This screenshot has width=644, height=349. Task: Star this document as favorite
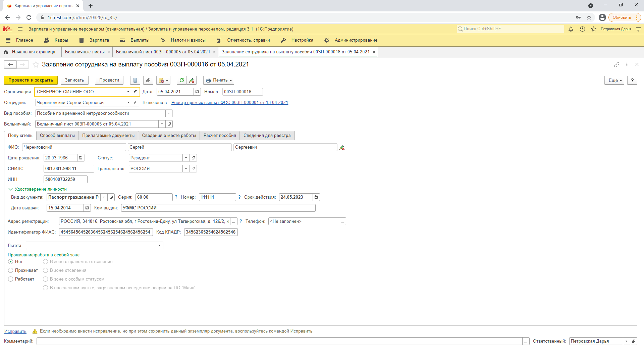[36, 64]
